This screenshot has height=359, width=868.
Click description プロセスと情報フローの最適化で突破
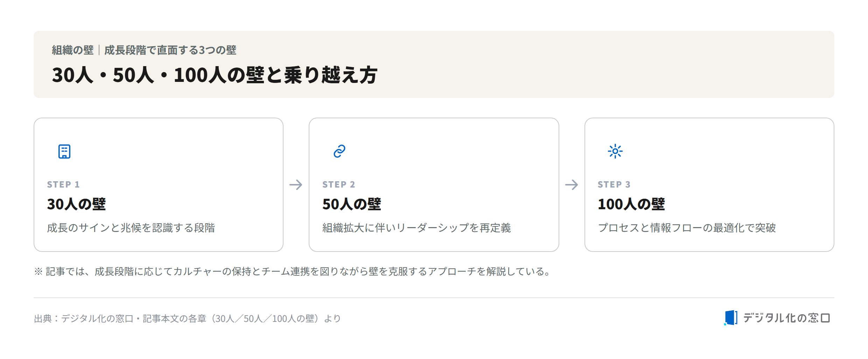[x=687, y=228]
